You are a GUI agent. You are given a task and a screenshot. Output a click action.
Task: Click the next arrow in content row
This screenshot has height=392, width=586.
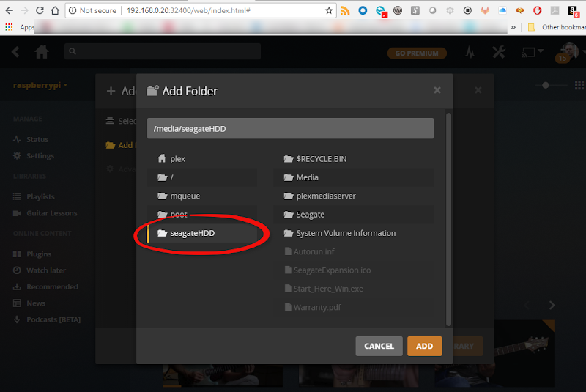(x=552, y=306)
